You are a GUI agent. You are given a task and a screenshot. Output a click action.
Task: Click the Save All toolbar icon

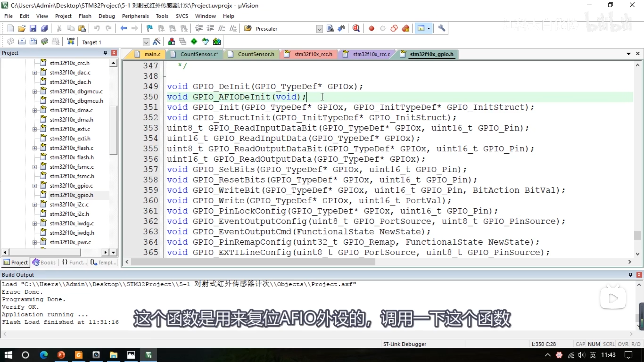tap(44, 28)
